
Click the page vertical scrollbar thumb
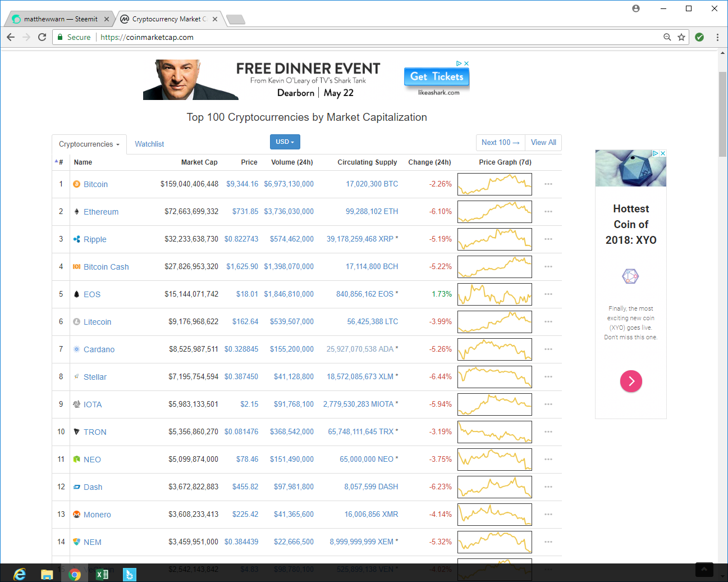[x=722, y=114]
